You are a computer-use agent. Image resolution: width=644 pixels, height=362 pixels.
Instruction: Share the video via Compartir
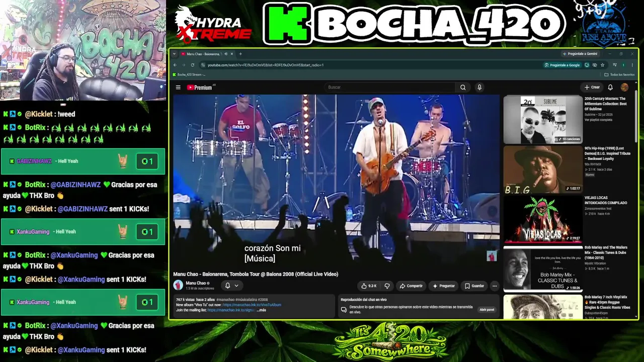click(411, 286)
